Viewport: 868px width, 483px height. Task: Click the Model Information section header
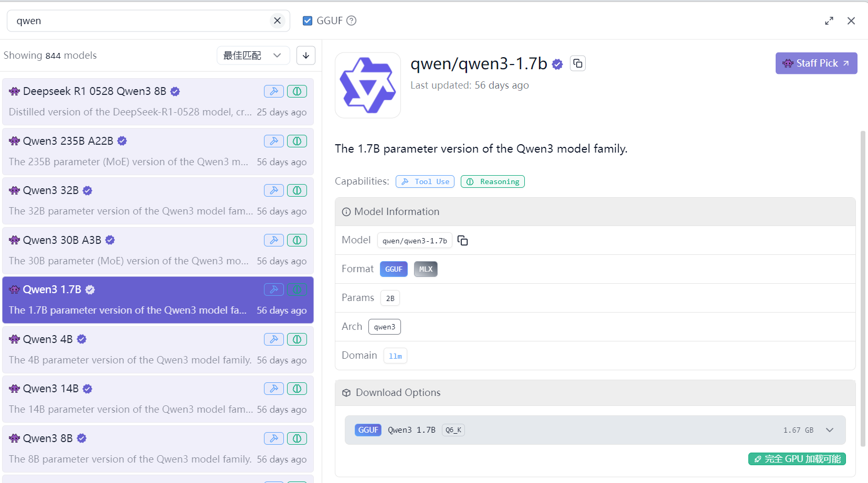595,212
